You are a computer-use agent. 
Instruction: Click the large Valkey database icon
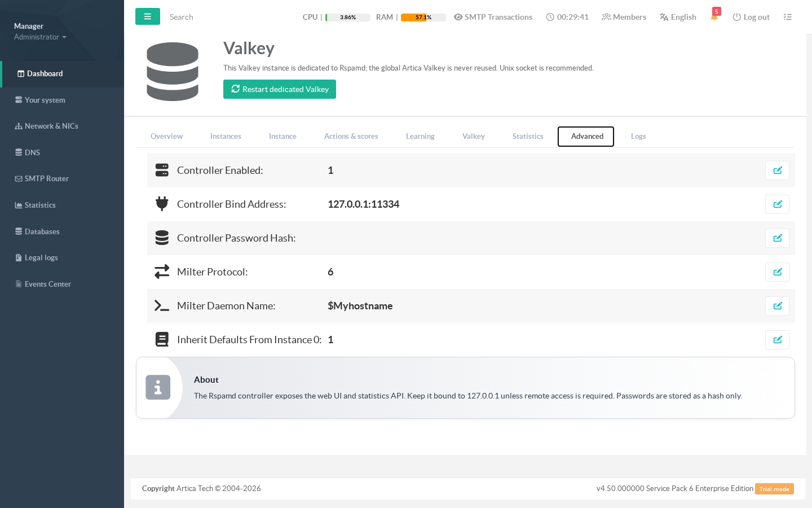click(173, 72)
